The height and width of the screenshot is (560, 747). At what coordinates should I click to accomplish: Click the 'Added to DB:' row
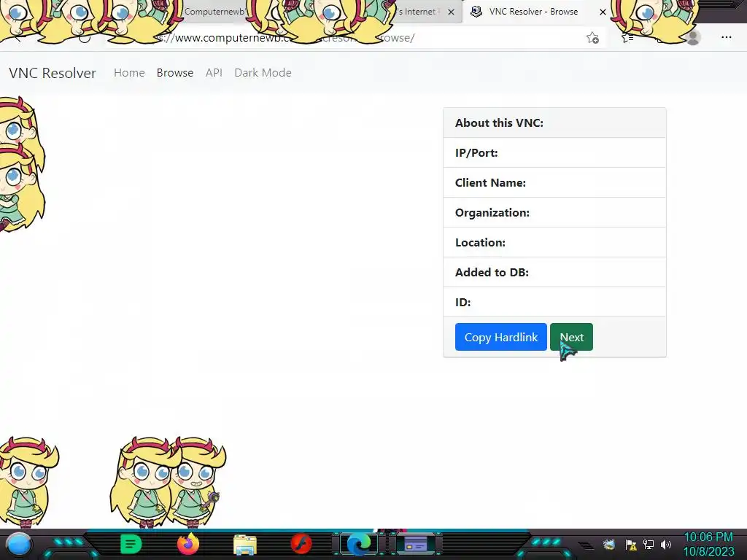(x=554, y=273)
